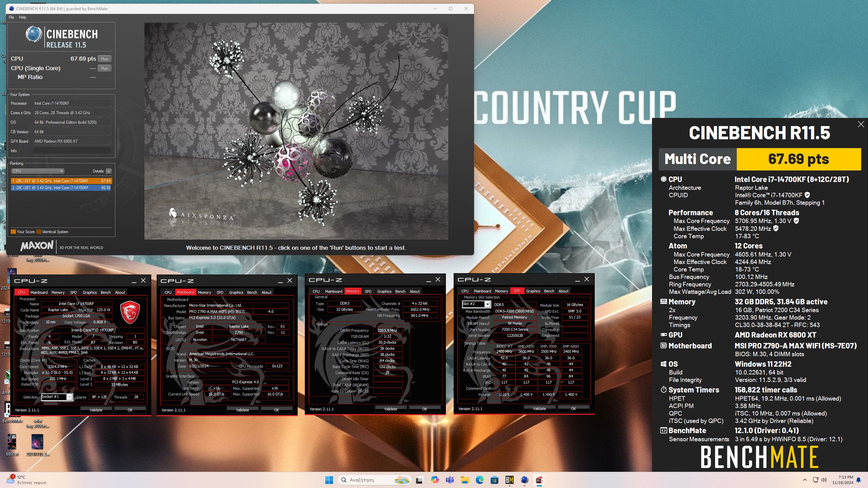Select ranking entry scoring 66.58

(61, 188)
